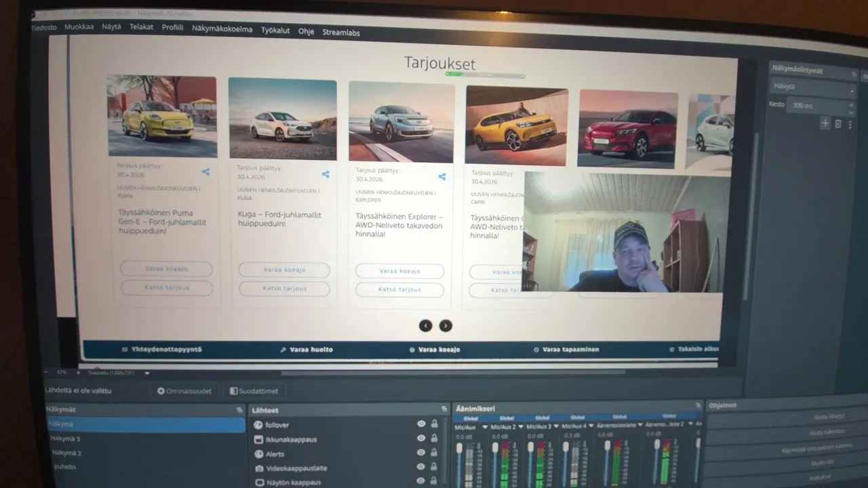Click the follover source globe icon
Image resolution: width=868 pixels, height=488 pixels.
point(258,425)
